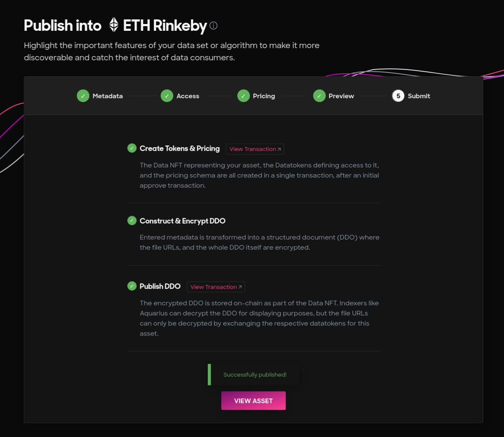Click the Ethereum diamond logo icon

[114, 25]
